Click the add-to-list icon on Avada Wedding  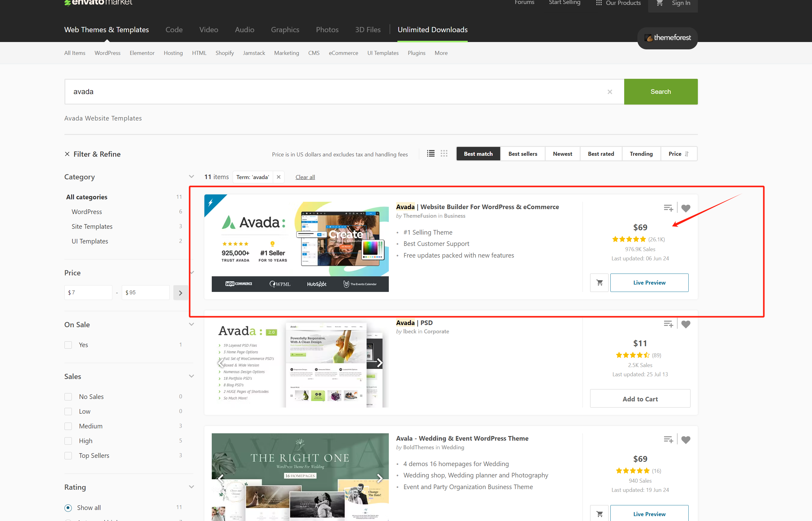tap(669, 439)
